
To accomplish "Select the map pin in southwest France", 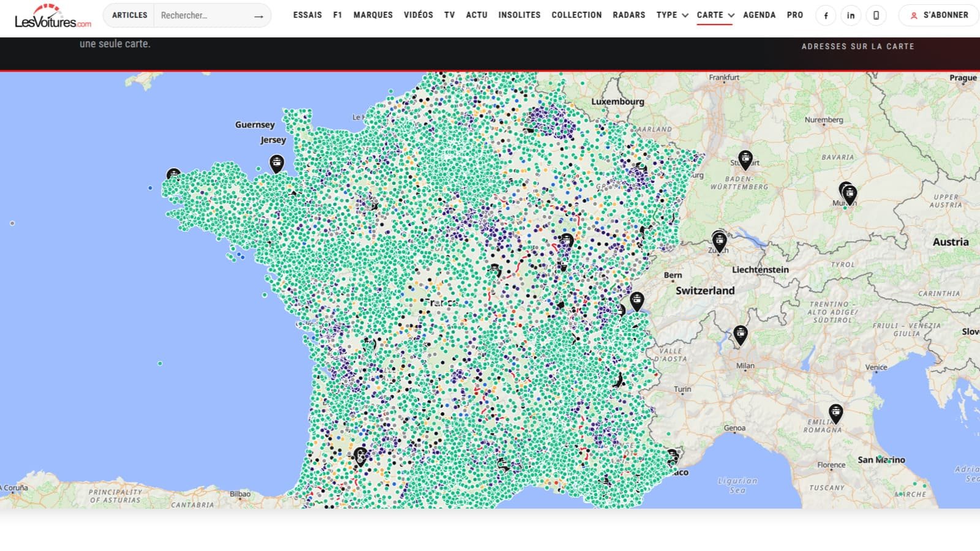I will click(361, 456).
